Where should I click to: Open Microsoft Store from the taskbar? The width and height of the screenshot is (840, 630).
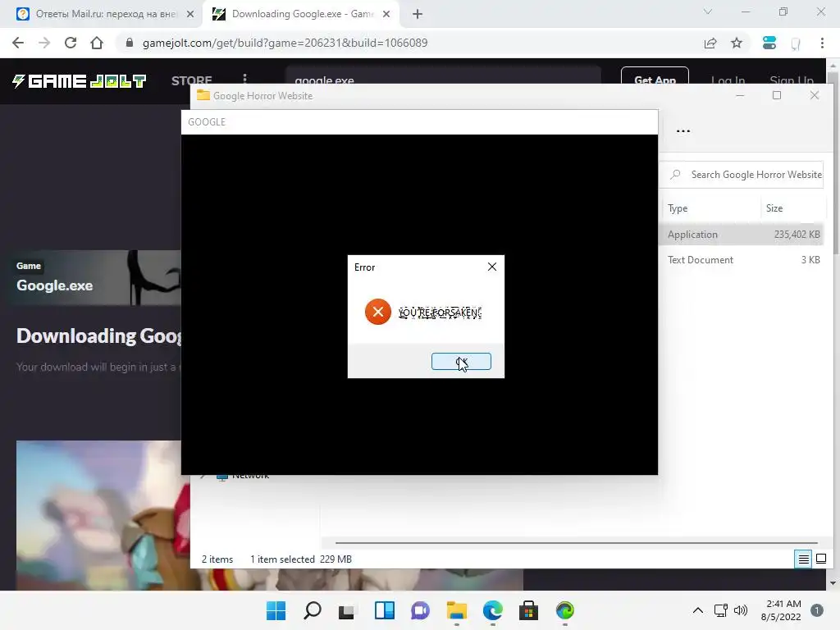click(528, 610)
